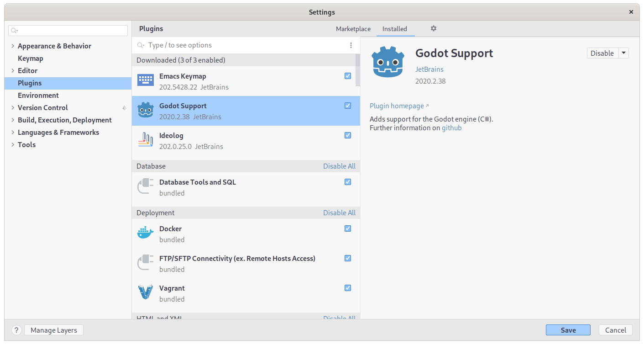Open the github link
The width and height of the screenshot is (644, 345).
tap(452, 128)
